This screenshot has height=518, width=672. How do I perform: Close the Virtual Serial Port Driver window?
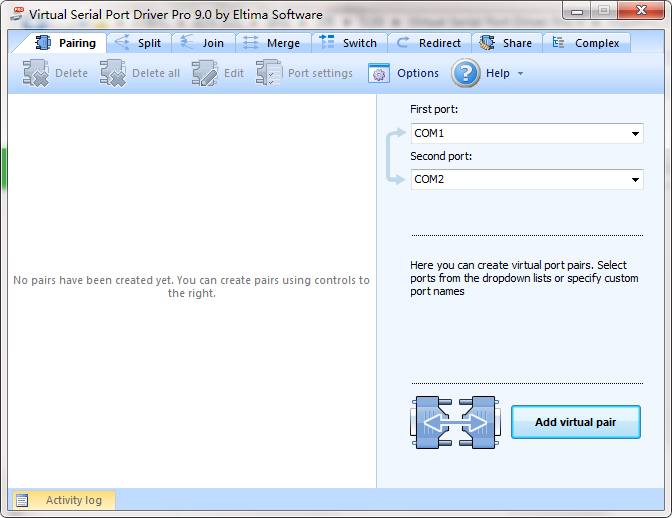click(641, 10)
